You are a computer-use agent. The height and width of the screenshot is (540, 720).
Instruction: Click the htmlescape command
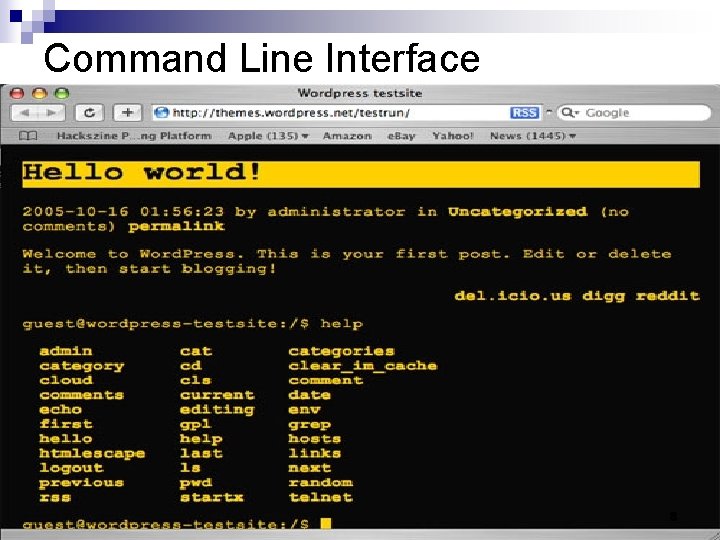(92, 454)
